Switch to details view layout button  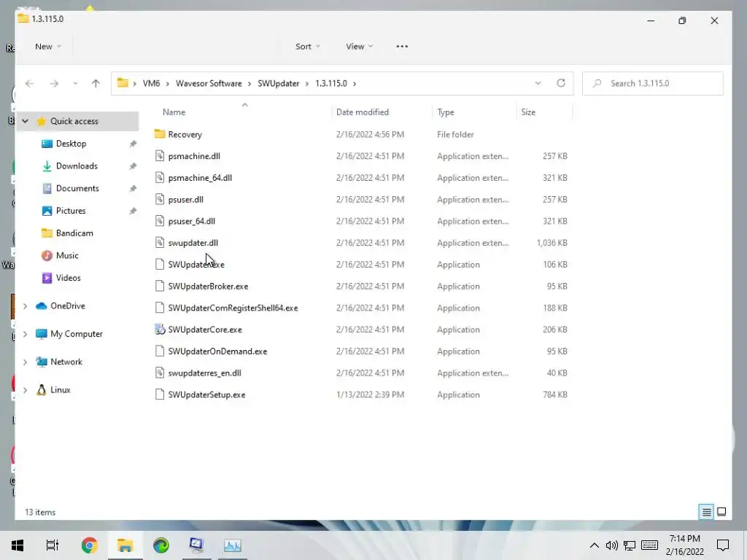pos(706,512)
